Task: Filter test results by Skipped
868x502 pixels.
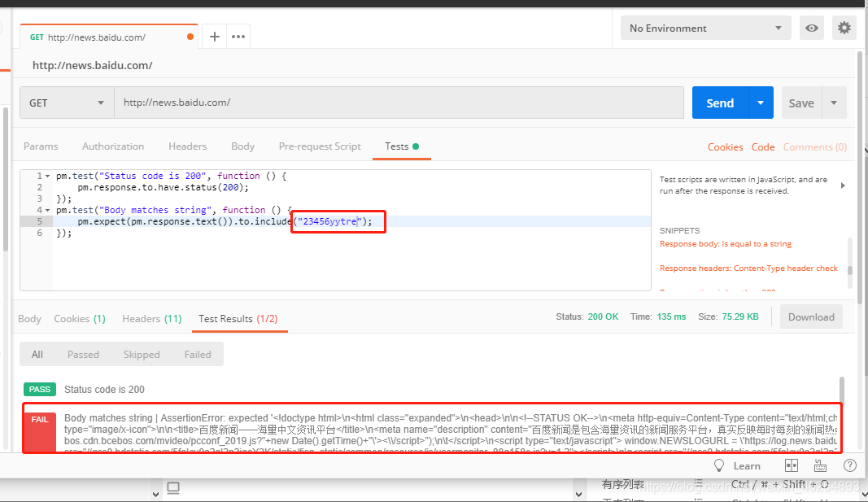Action: tap(142, 354)
